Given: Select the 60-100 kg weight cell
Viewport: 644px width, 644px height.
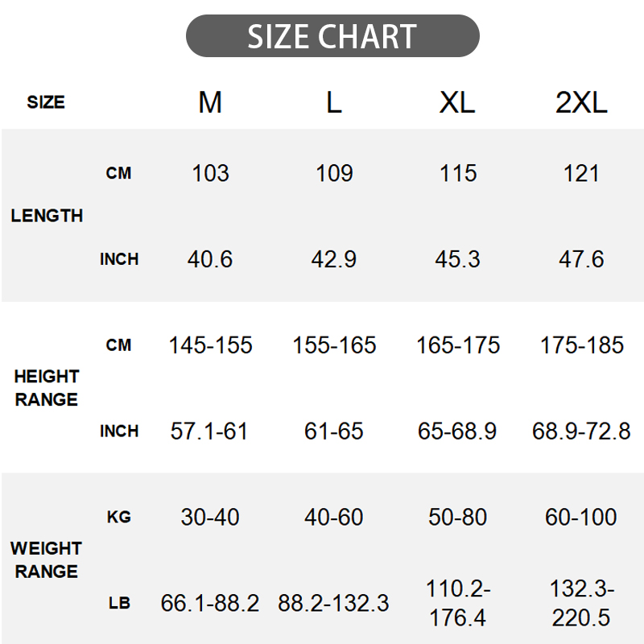Looking at the screenshot, I should tap(581, 517).
